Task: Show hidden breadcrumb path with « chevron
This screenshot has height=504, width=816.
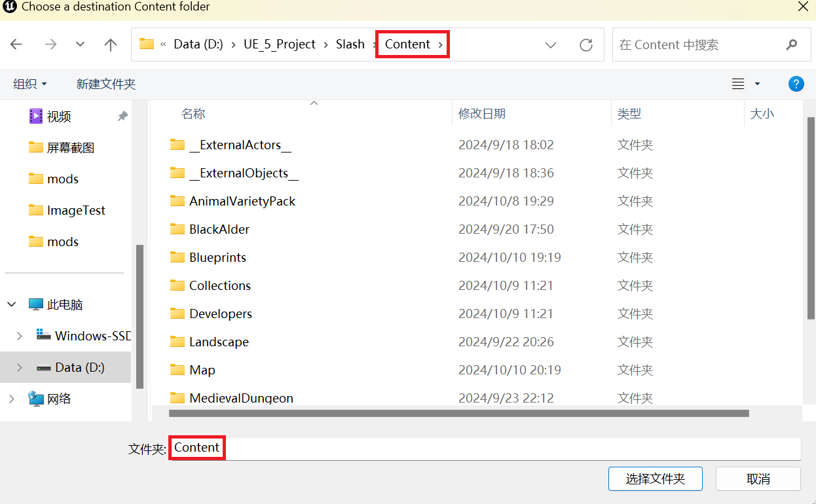Action: 163,45
